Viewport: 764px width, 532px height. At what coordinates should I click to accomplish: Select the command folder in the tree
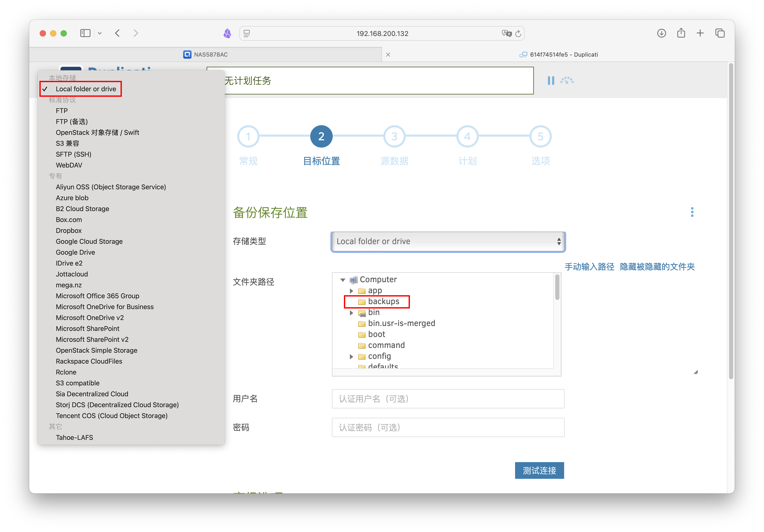(x=386, y=346)
